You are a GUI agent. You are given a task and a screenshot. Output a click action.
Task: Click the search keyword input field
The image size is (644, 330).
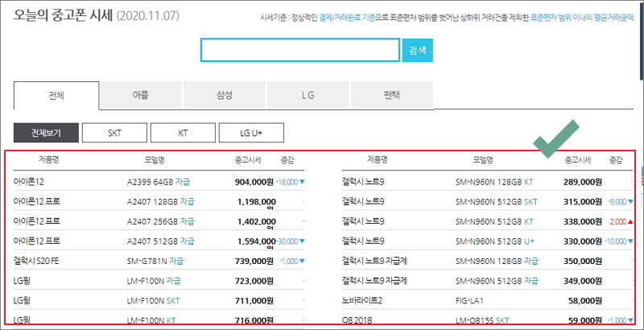299,50
